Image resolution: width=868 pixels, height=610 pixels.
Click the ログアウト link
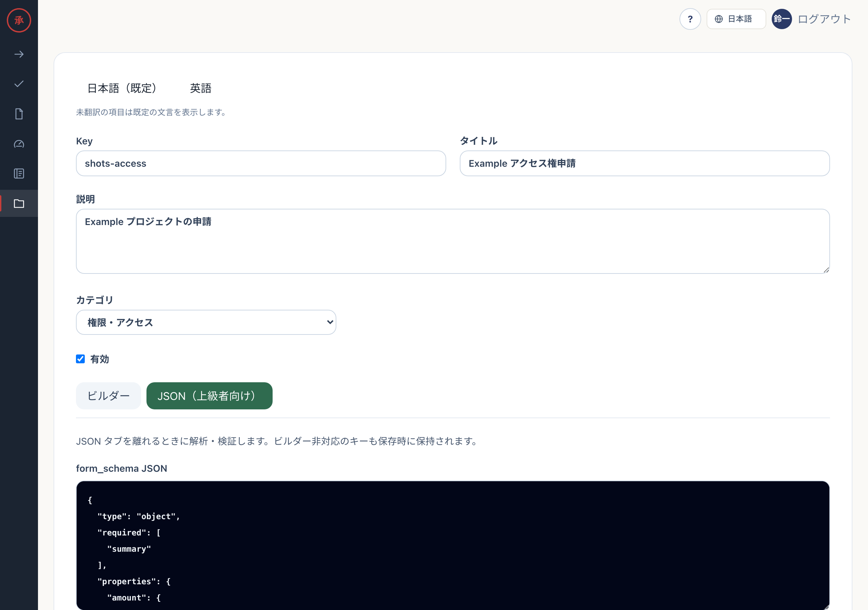(824, 19)
